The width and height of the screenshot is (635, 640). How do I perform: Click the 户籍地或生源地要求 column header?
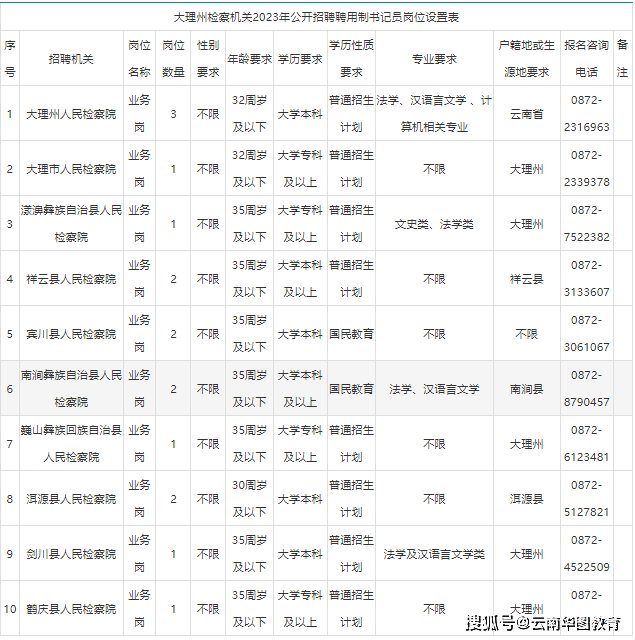[526, 58]
